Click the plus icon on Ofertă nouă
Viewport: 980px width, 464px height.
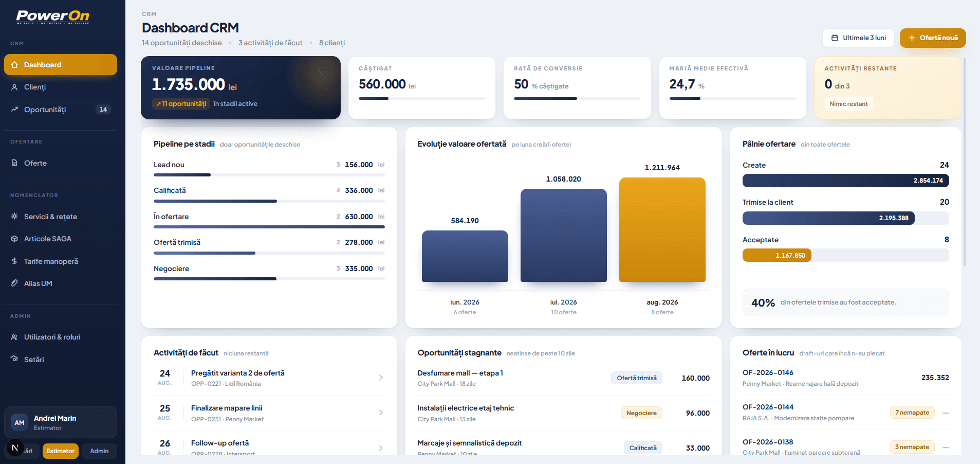(912, 38)
